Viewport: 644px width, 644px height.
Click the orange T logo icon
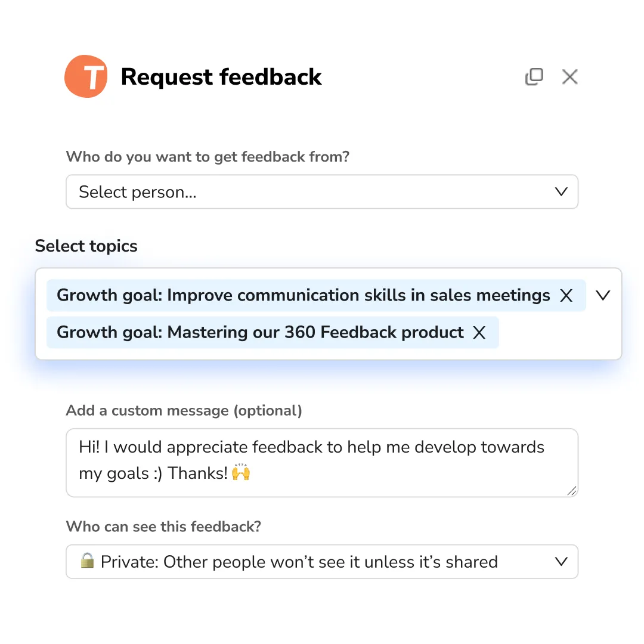pos(86,76)
